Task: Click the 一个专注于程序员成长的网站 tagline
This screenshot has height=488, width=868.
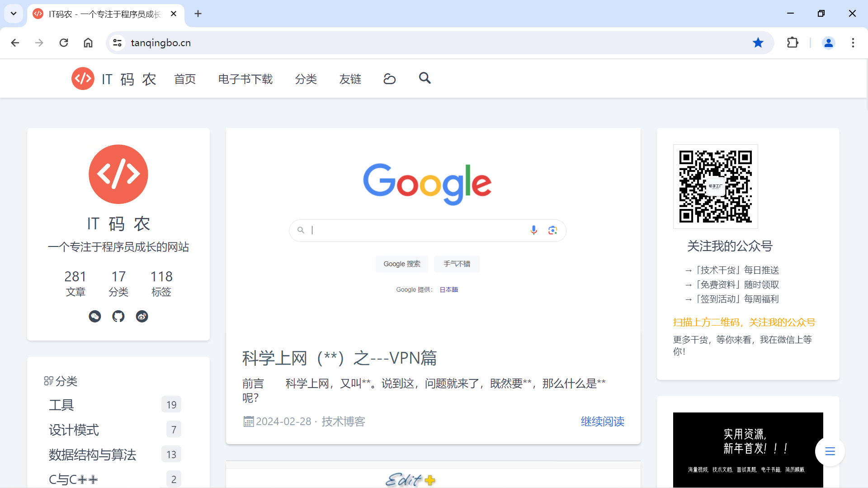Action: pyautogui.click(x=118, y=247)
